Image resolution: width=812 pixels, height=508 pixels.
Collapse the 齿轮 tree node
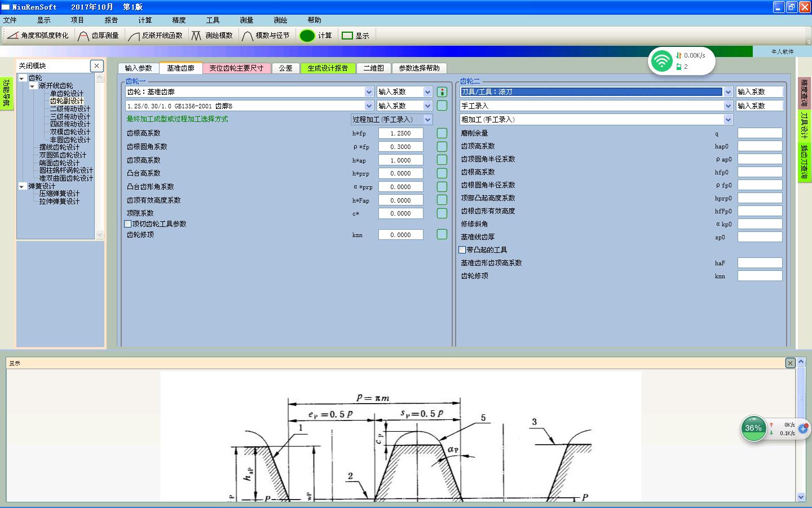pos(22,78)
